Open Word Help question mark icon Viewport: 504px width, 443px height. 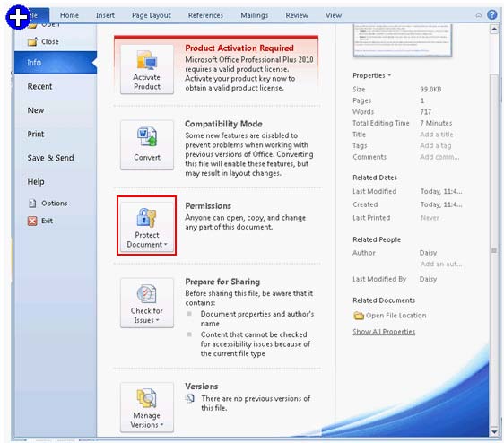(491, 14)
